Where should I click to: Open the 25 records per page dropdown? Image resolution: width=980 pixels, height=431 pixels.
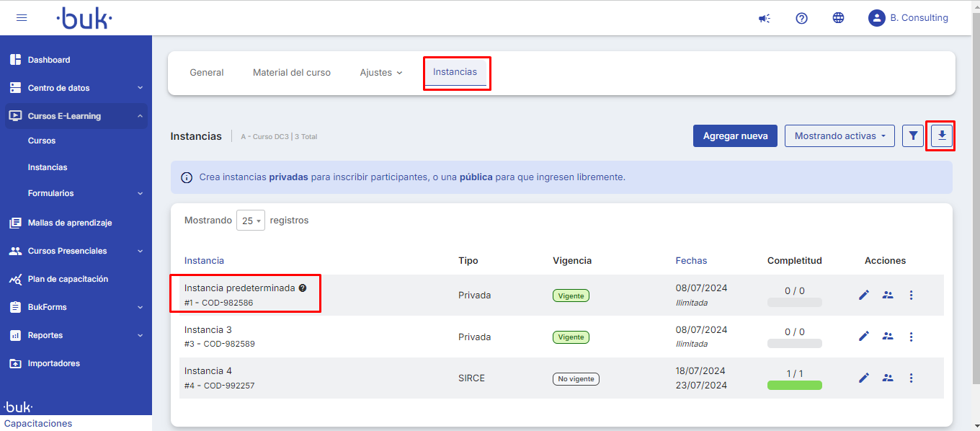point(251,221)
